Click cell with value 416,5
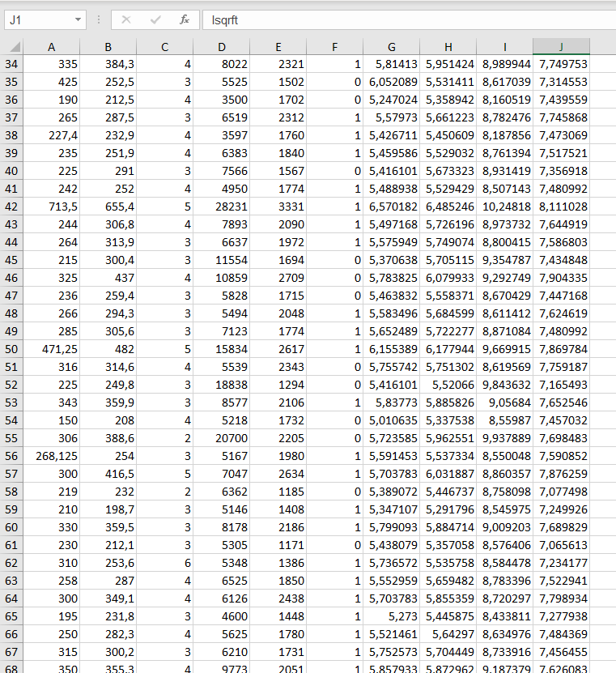 [x=108, y=474]
